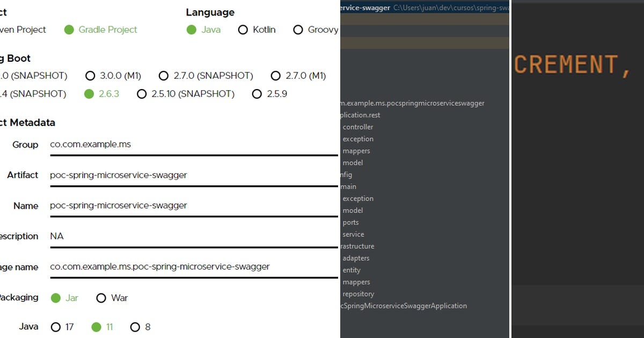
Task: Open PocSpringMicroserviceSwaggerApplication in the editor
Action: tap(404, 305)
